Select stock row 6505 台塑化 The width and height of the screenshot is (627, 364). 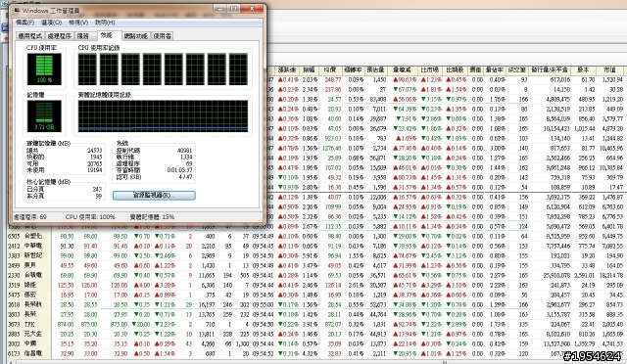coord(315,236)
